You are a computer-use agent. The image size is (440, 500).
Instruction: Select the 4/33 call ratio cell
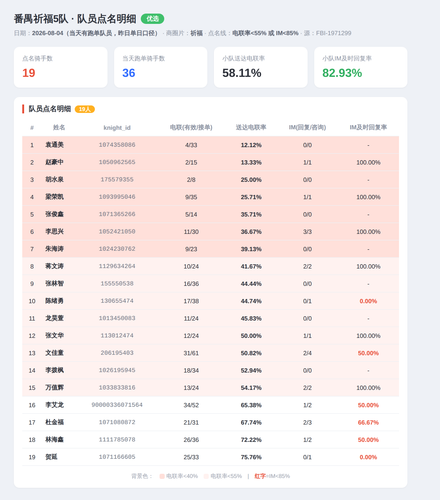point(191,145)
